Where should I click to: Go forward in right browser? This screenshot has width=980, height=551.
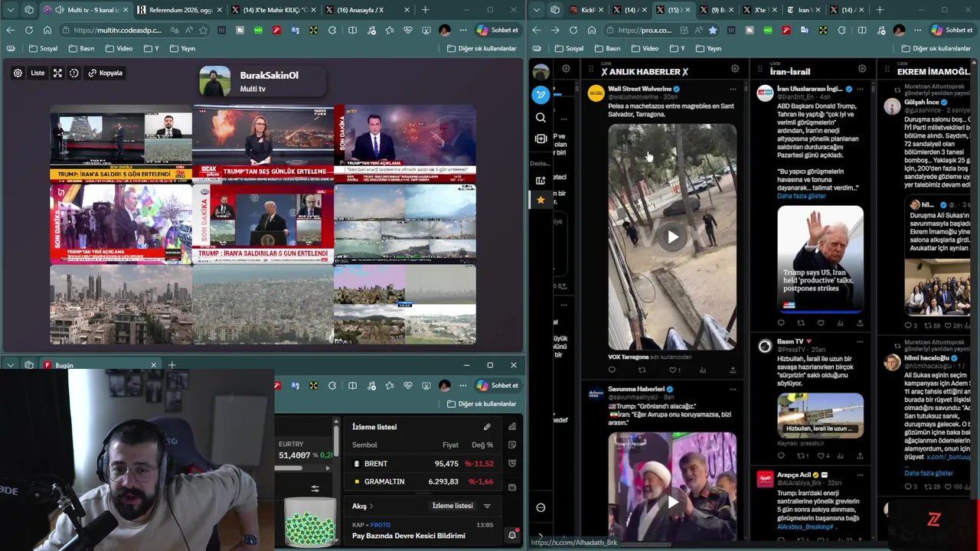(555, 30)
